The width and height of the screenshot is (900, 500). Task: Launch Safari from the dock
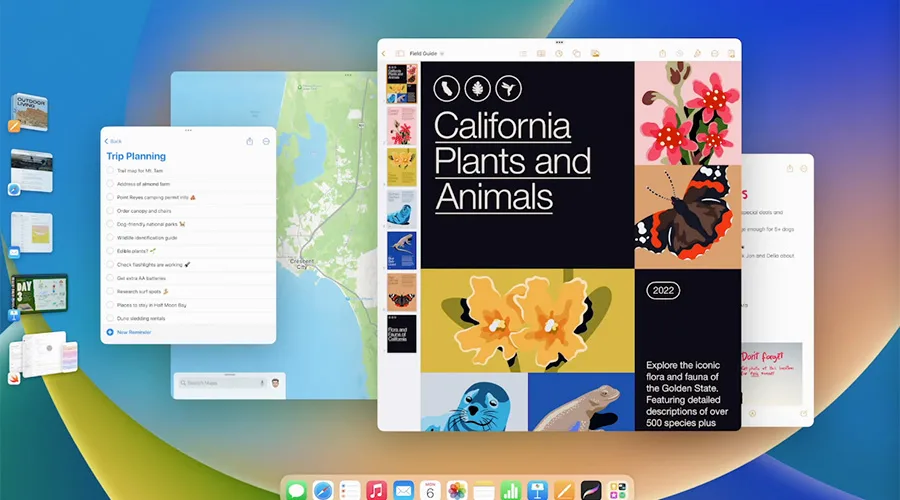[323, 490]
